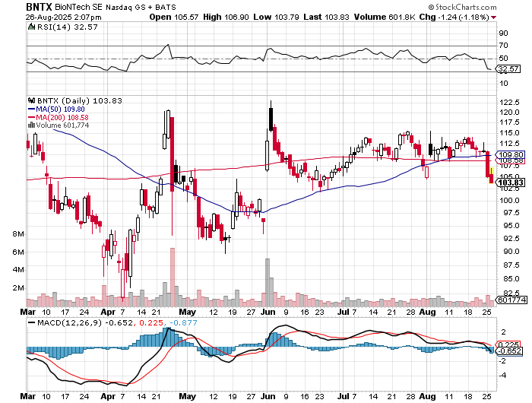Click the Volume 601,774 legend text
Image resolution: width=532 pixels, height=403 pixels.
63,125
